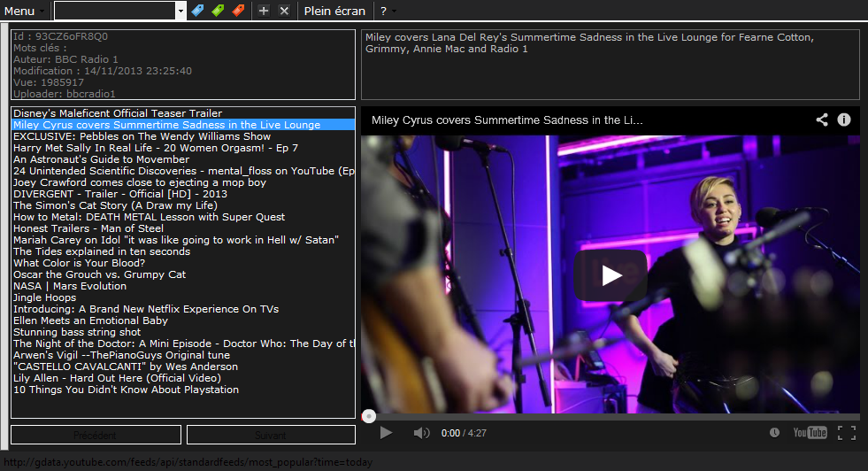Select "An Astronaut's Guide to Movember"
868x471 pixels.
point(183,159)
